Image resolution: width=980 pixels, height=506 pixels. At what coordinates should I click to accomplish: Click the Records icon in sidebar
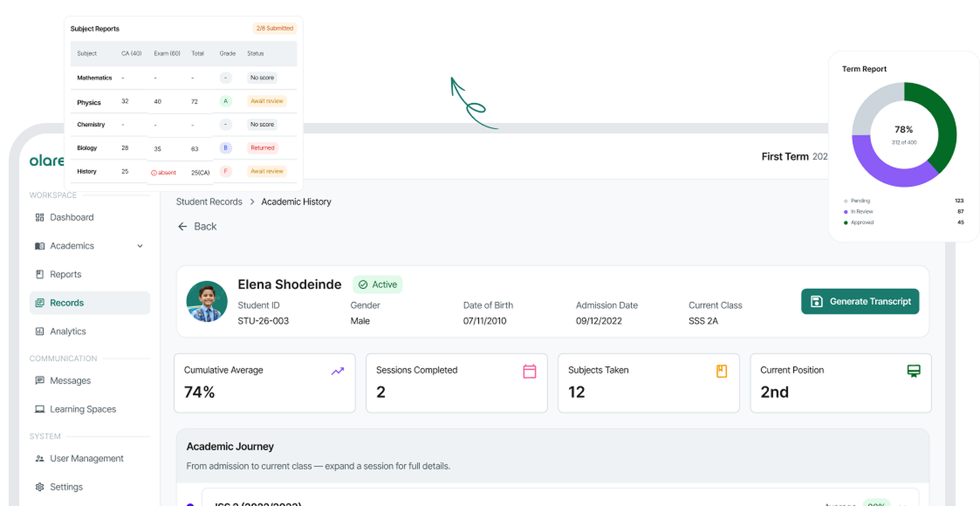click(x=40, y=303)
